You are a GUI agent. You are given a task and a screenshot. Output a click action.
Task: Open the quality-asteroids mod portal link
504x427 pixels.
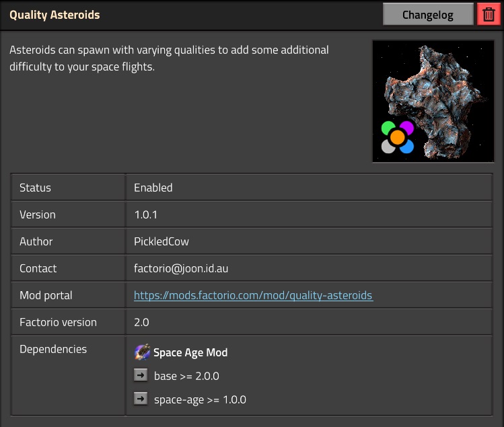tap(253, 295)
